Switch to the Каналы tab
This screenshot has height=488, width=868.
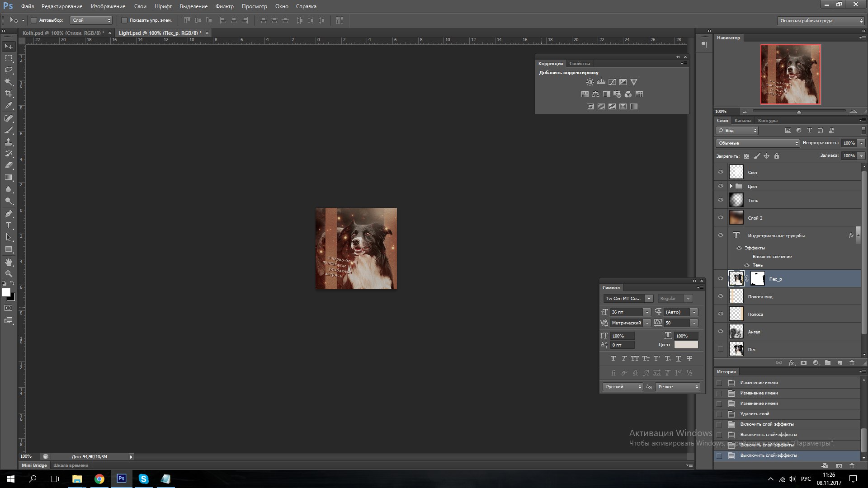pyautogui.click(x=743, y=121)
